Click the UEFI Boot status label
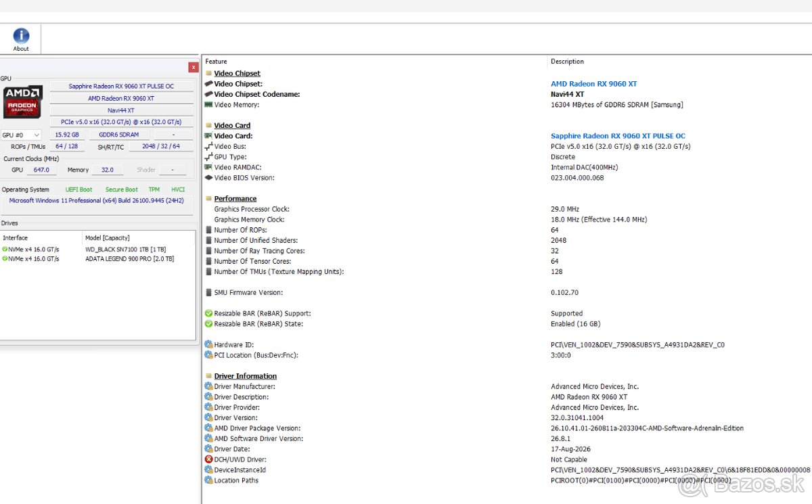This screenshot has width=812, height=504. pos(79,189)
